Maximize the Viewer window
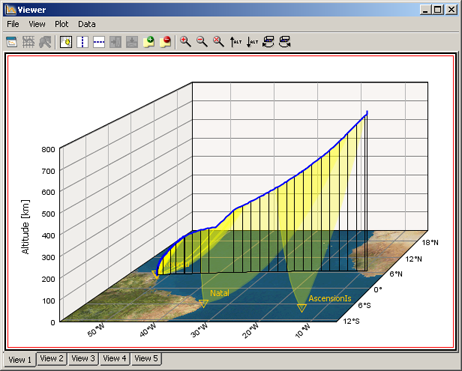 438,10
